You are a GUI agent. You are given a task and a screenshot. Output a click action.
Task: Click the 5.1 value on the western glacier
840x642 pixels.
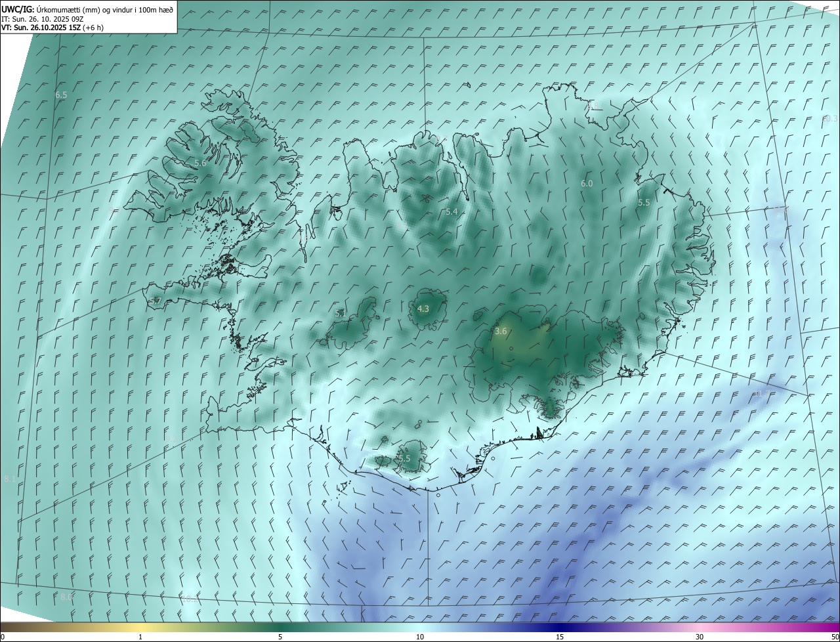(x=341, y=314)
